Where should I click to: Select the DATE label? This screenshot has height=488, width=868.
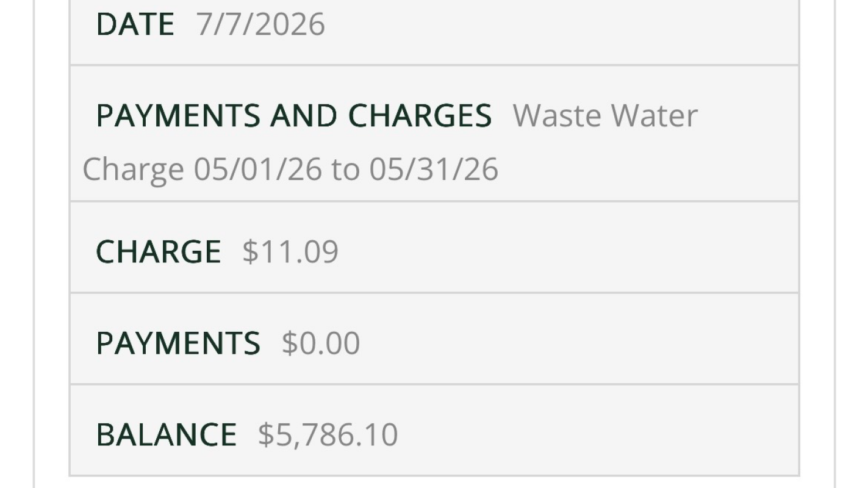135,24
